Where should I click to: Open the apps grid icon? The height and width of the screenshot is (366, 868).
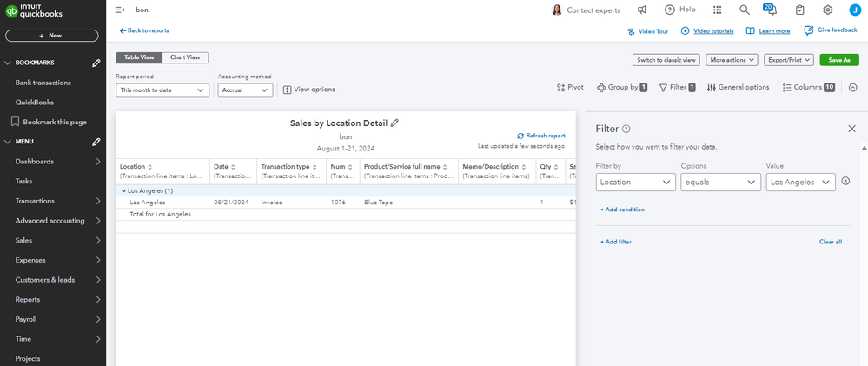click(x=717, y=10)
